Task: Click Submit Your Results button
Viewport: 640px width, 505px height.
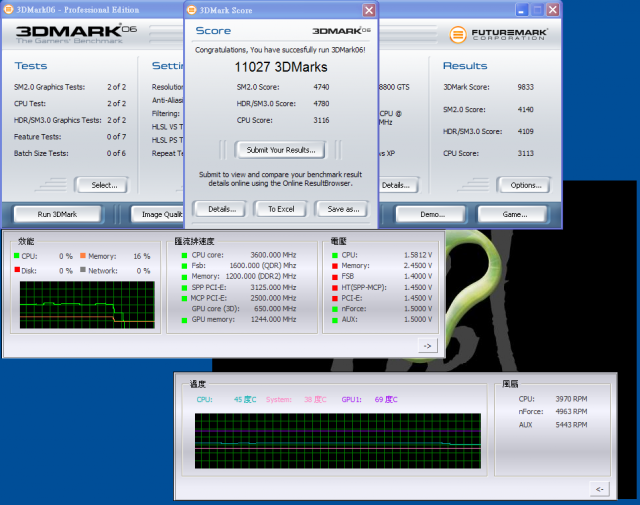Action: click(280, 150)
